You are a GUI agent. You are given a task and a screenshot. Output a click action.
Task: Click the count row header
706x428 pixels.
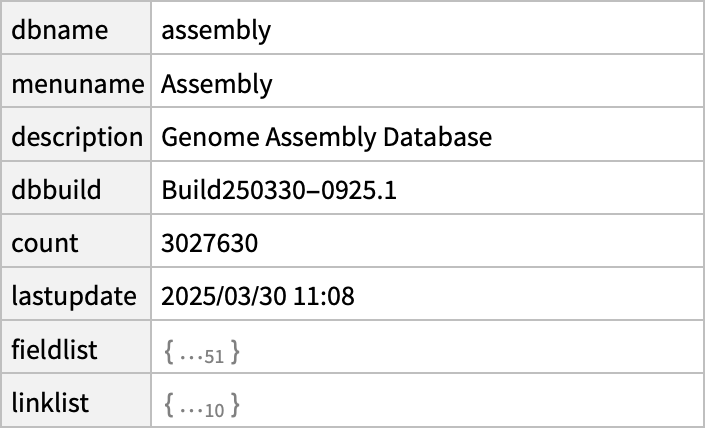pyautogui.click(x=45, y=243)
